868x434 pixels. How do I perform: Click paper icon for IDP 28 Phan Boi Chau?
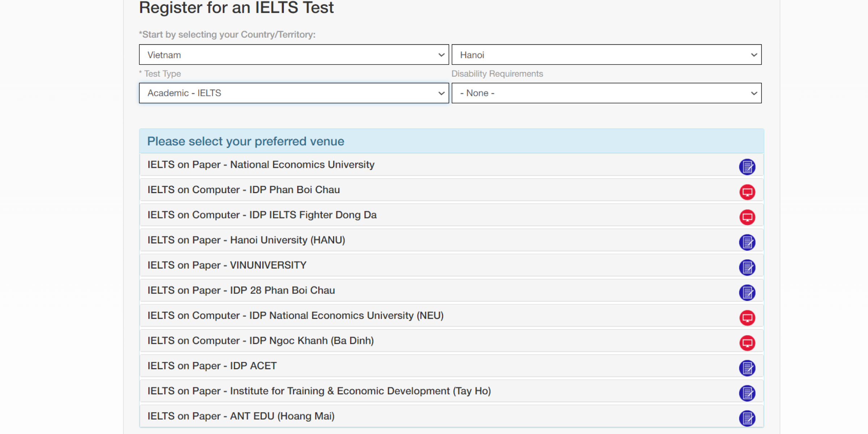click(747, 293)
